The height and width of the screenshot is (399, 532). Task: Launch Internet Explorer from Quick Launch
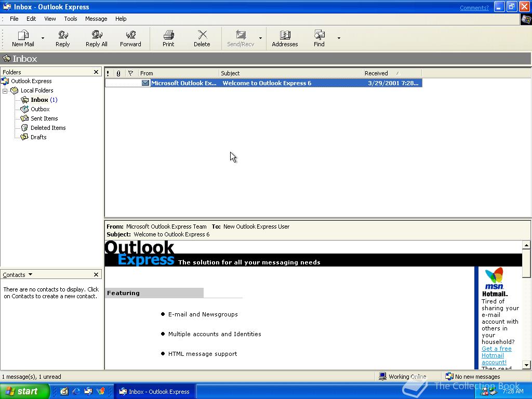[76, 392]
